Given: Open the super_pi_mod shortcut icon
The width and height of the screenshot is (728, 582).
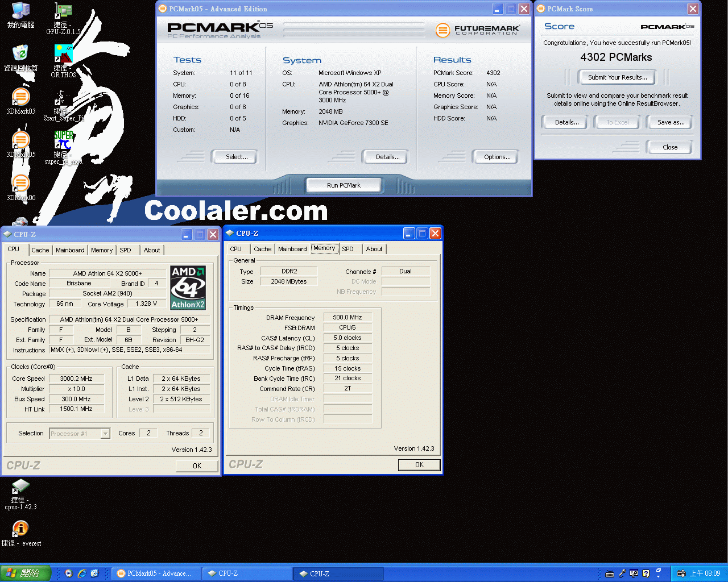Looking at the screenshot, I should [x=63, y=148].
